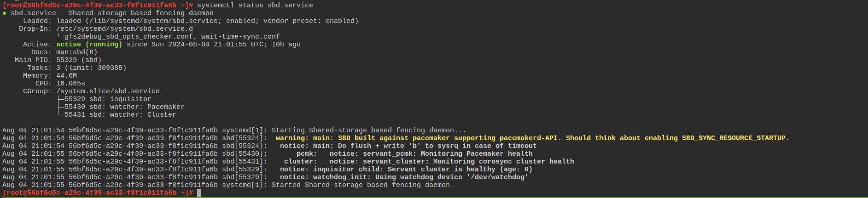
Task: Click the 'systemctl status sbd.service' command text
Action: tap(255, 5)
